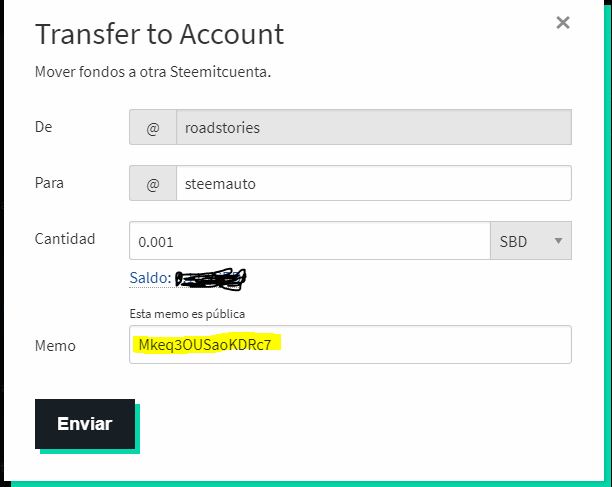Click the De label
612x487 pixels.
pyautogui.click(x=43, y=127)
